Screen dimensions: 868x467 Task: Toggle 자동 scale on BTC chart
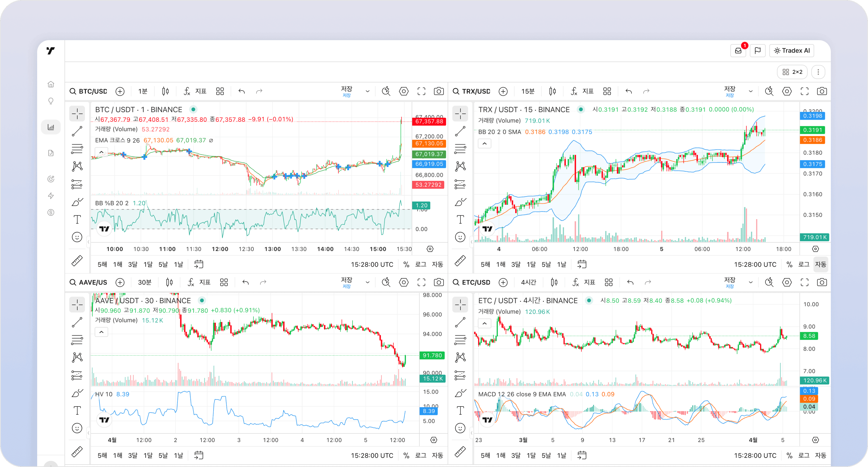pyautogui.click(x=438, y=264)
